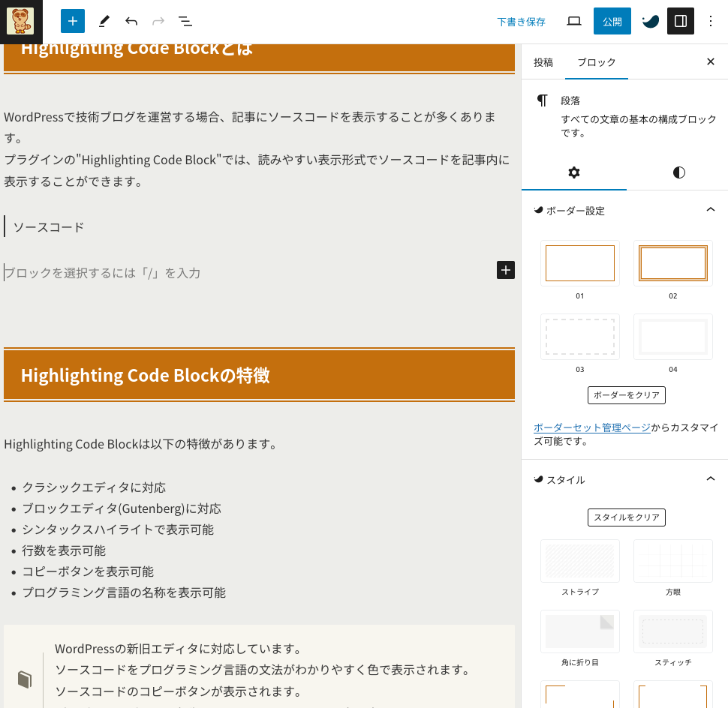The image size is (728, 708).
Task: Collapse the ボーダー設定 panel
Action: (710, 210)
